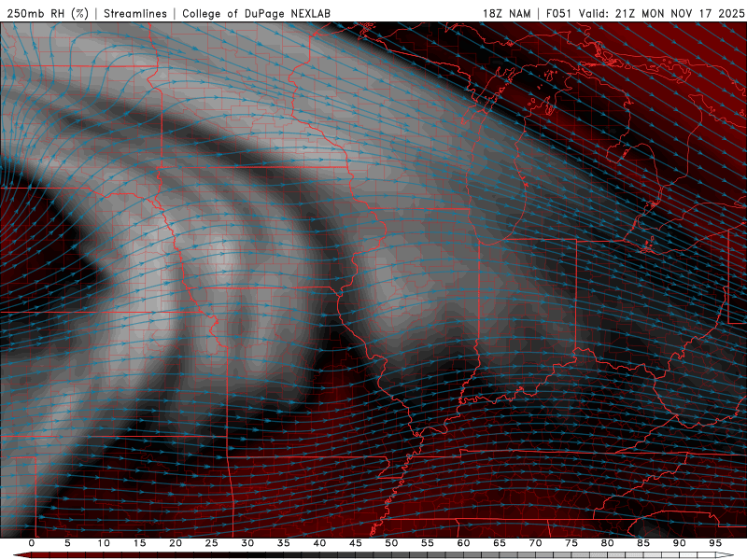The width and height of the screenshot is (747, 560).
Task: Click the "30" color scale label
Action: (x=247, y=543)
